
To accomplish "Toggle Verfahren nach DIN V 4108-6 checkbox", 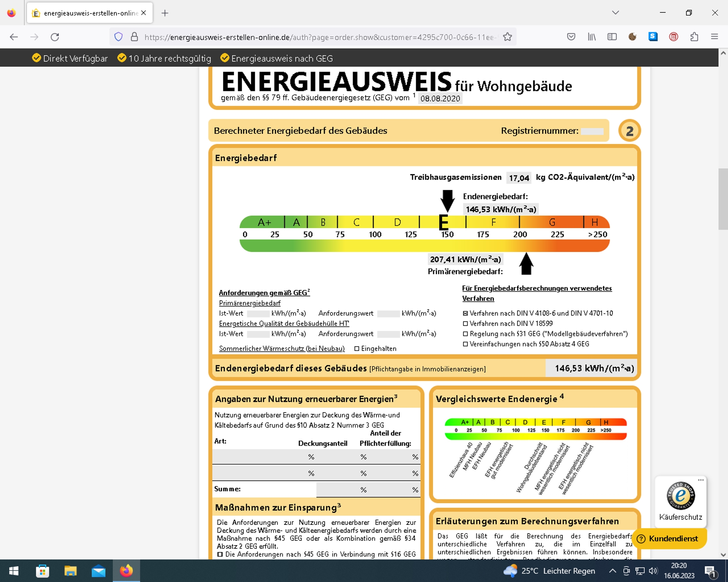I will pyautogui.click(x=465, y=313).
